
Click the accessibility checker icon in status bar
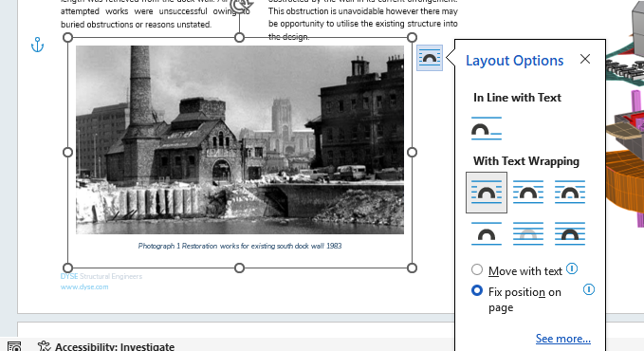pyautogui.click(x=44, y=346)
